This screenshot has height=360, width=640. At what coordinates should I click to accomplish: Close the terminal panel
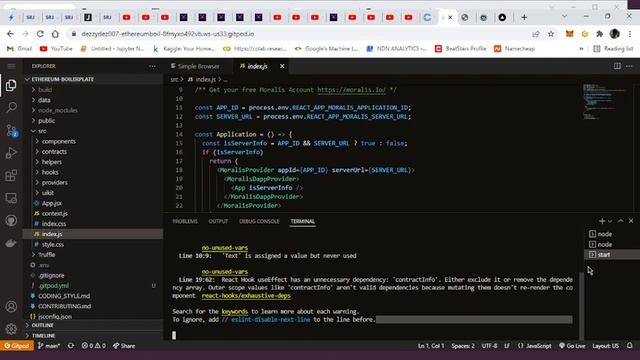click(x=631, y=221)
